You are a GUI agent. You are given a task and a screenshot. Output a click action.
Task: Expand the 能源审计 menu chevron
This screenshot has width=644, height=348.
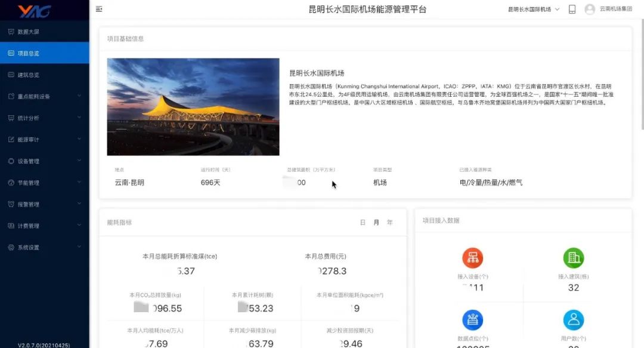click(79, 139)
